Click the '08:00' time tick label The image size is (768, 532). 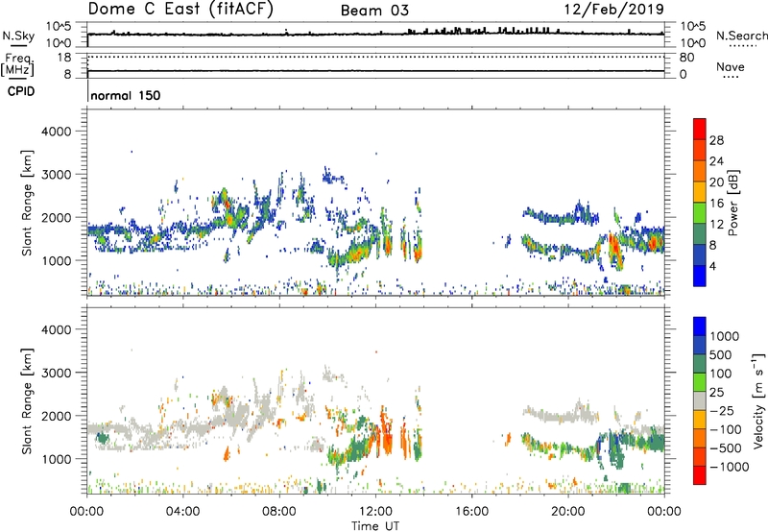(279, 512)
